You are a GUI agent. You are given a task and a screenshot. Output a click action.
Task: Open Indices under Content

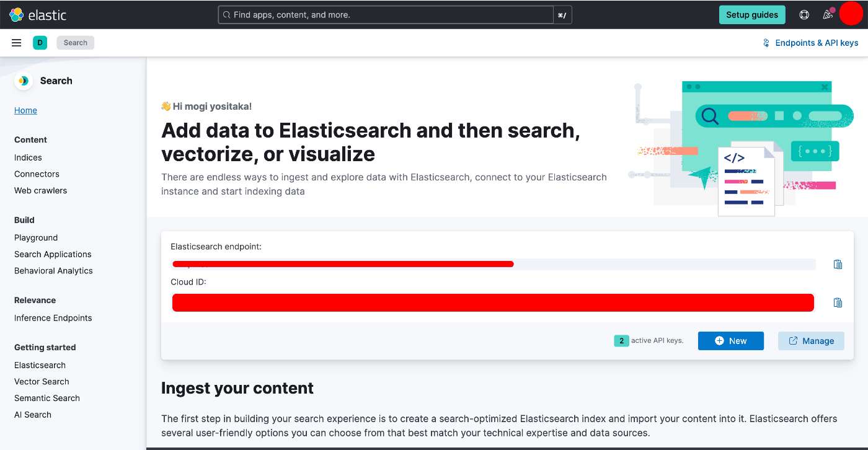(28, 157)
